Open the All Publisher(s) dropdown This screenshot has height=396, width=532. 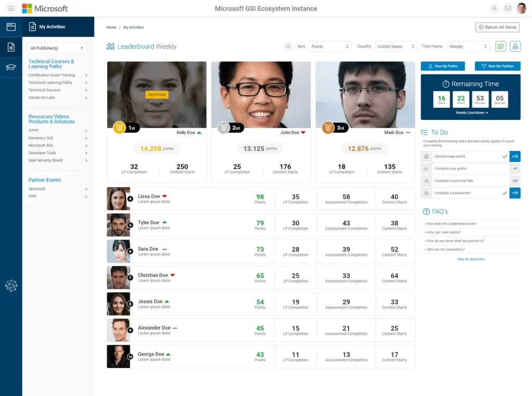pyautogui.click(x=57, y=48)
